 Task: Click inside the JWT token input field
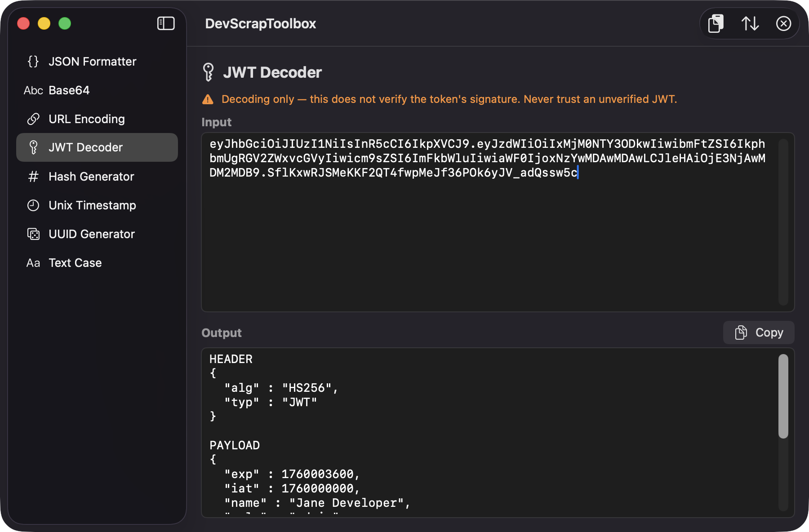pos(498,222)
